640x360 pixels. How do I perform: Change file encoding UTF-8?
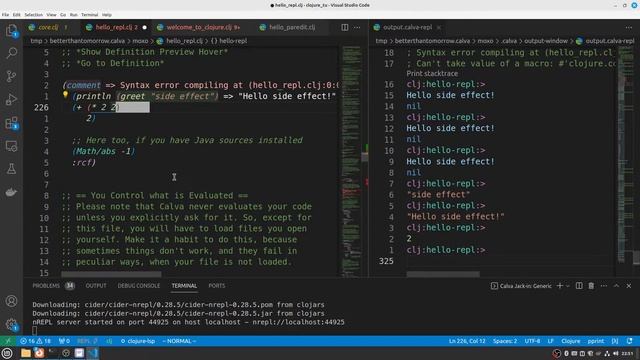pos(532,341)
